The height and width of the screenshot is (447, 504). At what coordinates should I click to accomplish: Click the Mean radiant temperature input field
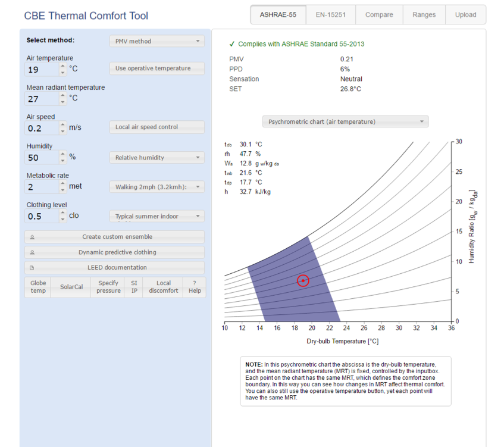(42, 98)
